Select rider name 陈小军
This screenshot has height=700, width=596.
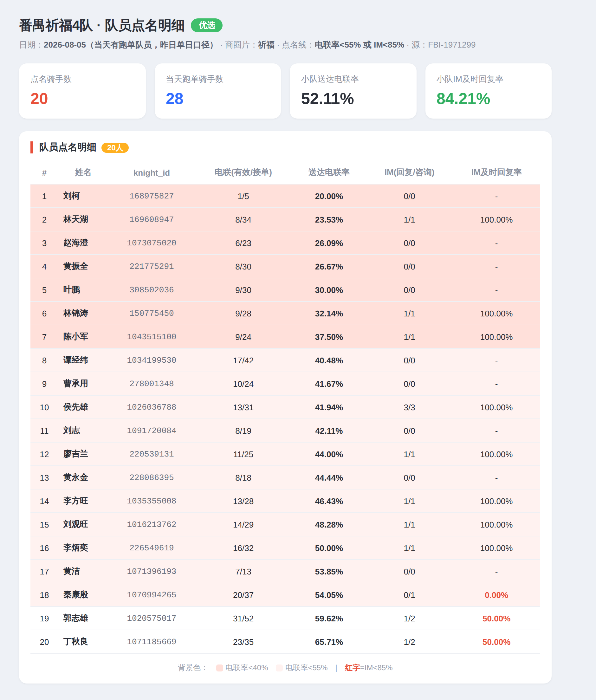tap(76, 337)
